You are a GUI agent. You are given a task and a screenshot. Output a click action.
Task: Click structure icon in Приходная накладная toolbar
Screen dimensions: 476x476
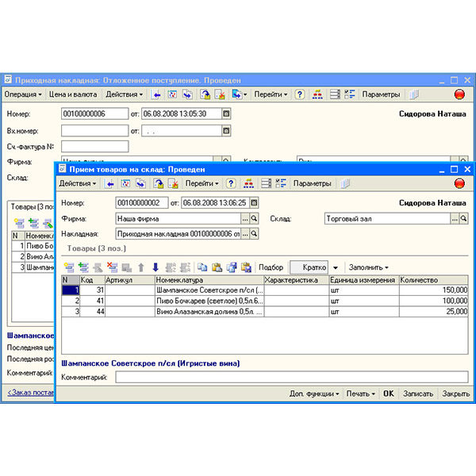click(x=317, y=94)
